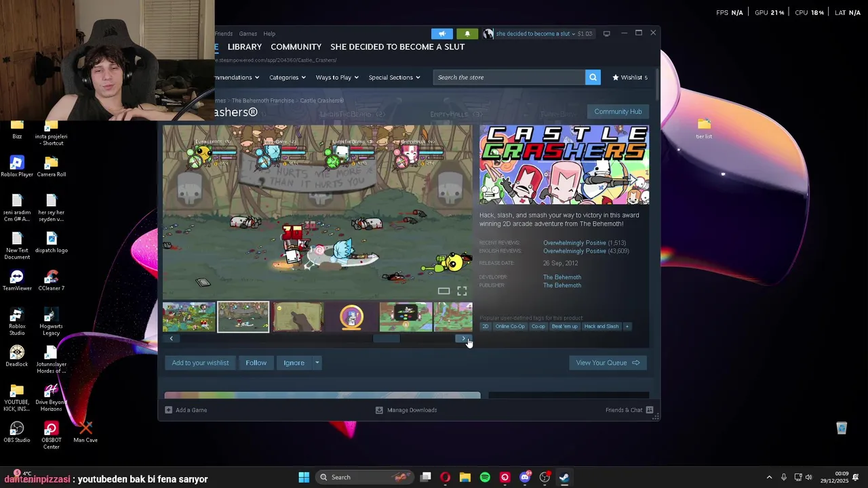Screen dimensions: 868x488
Task: Show hidden system tray icons chevron
Action: pyautogui.click(x=769, y=477)
